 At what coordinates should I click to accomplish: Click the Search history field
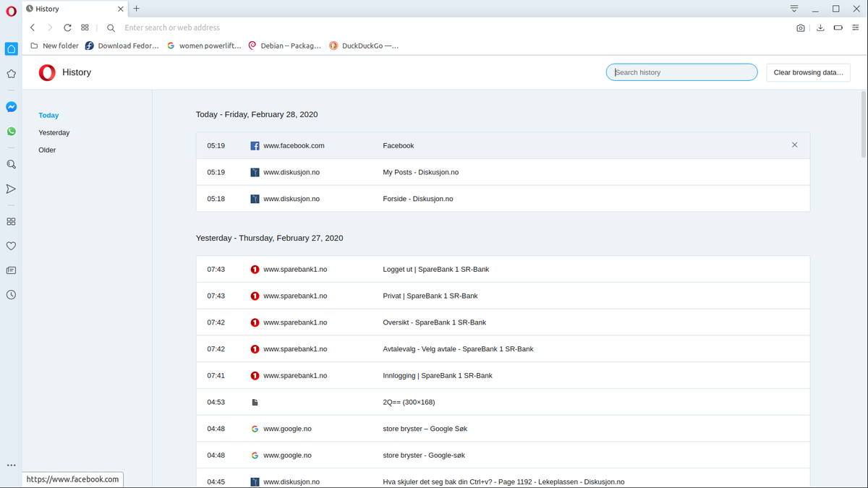(x=681, y=72)
